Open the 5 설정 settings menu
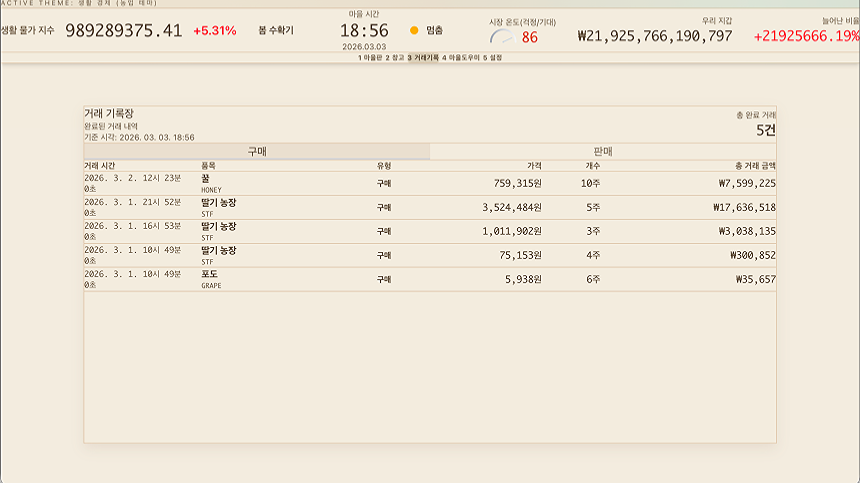The width and height of the screenshot is (860, 483). point(493,58)
